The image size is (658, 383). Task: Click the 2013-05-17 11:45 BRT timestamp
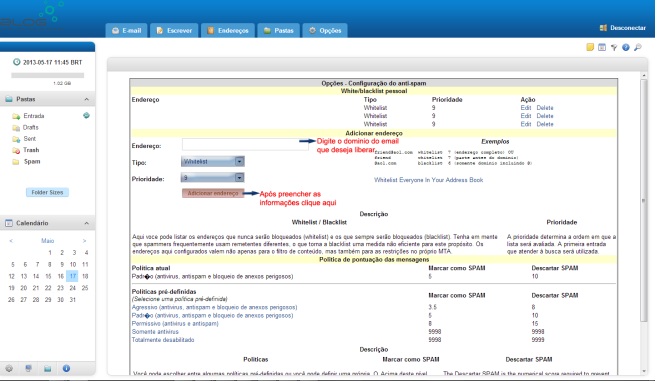click(52, 63)
